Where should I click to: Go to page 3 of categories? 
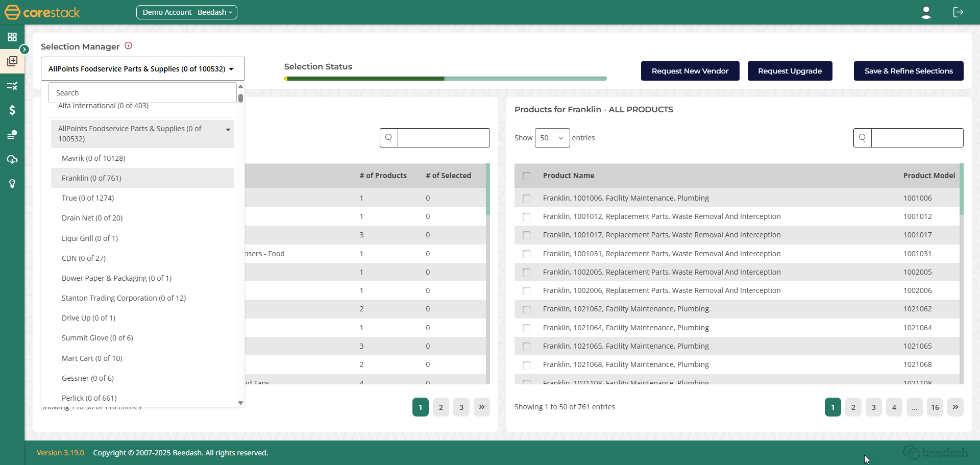[461, 407]
